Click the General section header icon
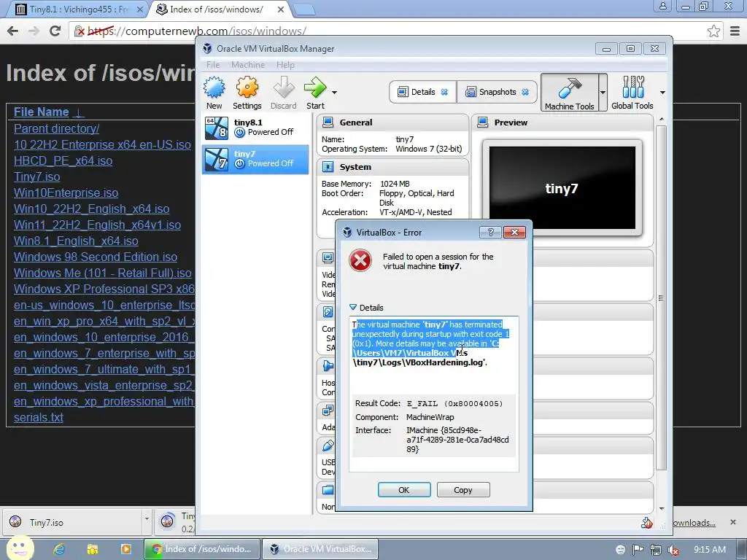 pyautogui.click(x=328, y=122)
